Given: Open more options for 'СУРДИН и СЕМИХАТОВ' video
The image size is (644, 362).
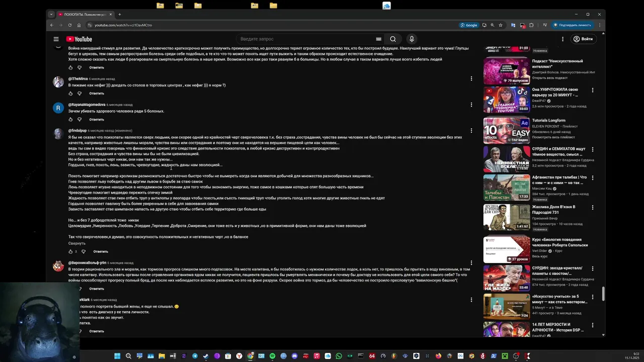Looking at the screenshot, I should (x=592, y=149).
